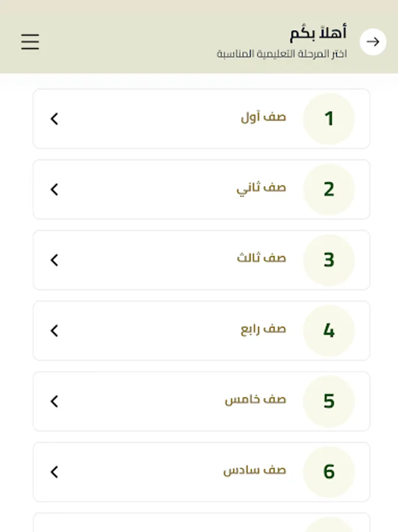Screen dimensions: 398x532
Task: Expand the صف أول row chevron
Action: pyautogui.click(x=54, y=118)
